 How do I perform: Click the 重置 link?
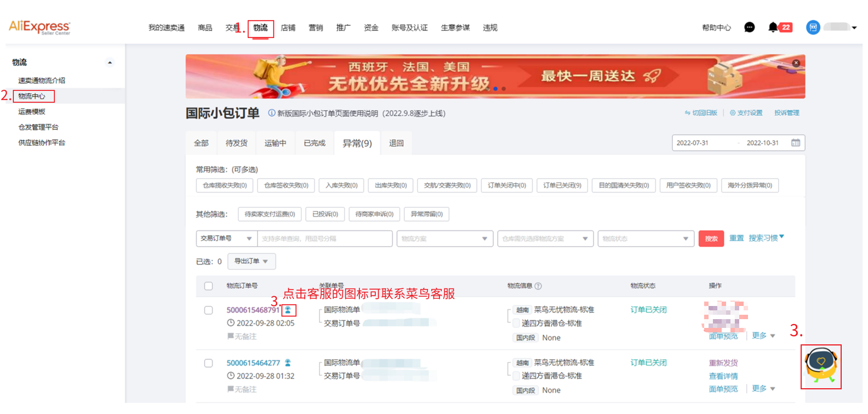click(x=736, y=238)
